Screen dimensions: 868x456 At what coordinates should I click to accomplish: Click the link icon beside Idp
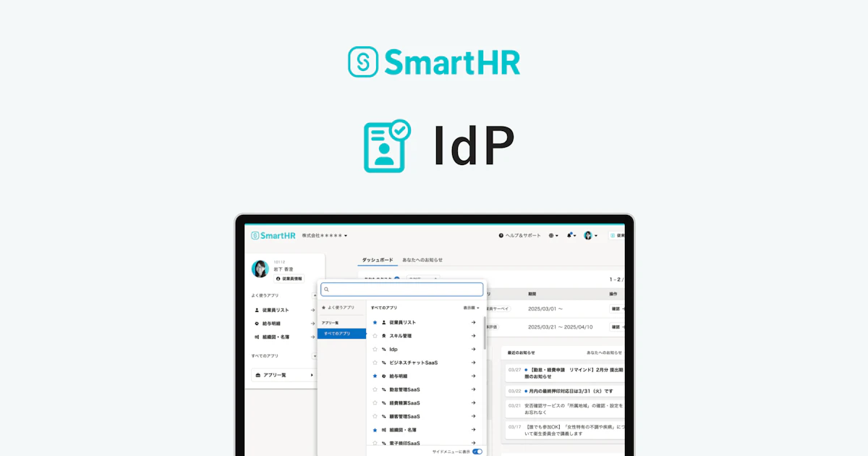384,350
